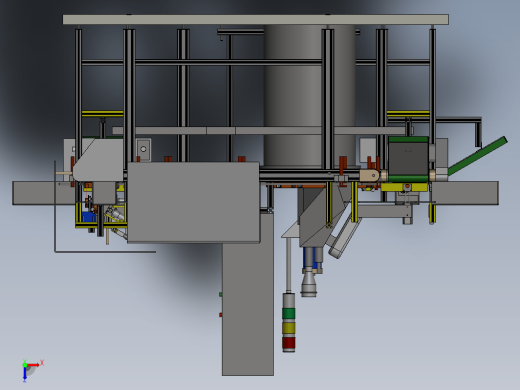Select the red X axis arrow of triad
This screenshot has height=390, width=520.
point(34,365)
